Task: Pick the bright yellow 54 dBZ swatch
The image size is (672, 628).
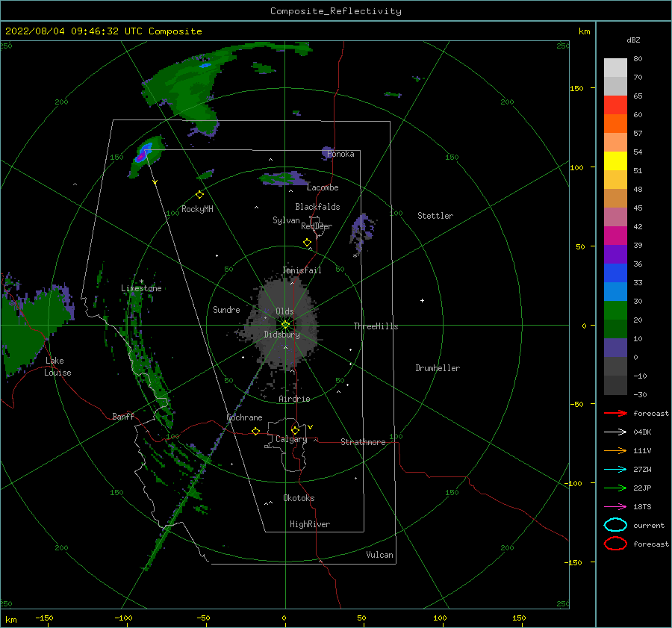Action: coord(615,161)
